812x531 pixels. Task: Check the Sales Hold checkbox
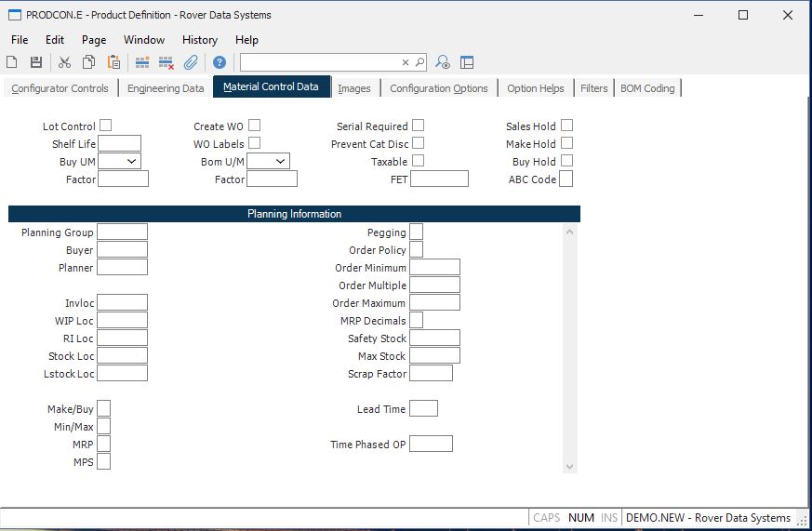566,126
